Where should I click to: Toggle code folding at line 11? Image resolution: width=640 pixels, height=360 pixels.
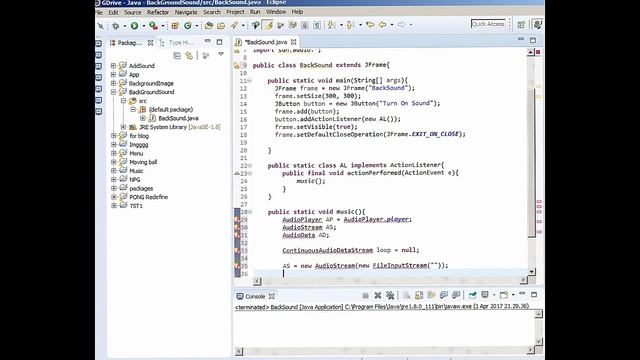click(x=249, y=81)
